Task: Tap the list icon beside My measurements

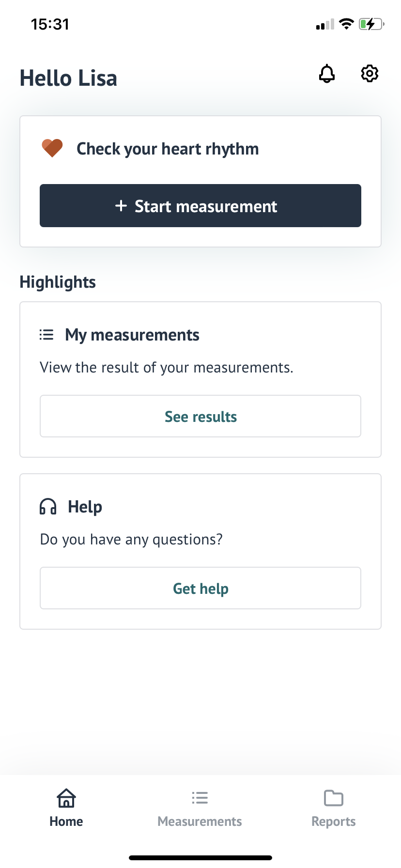Action: [x=46, y=335]
